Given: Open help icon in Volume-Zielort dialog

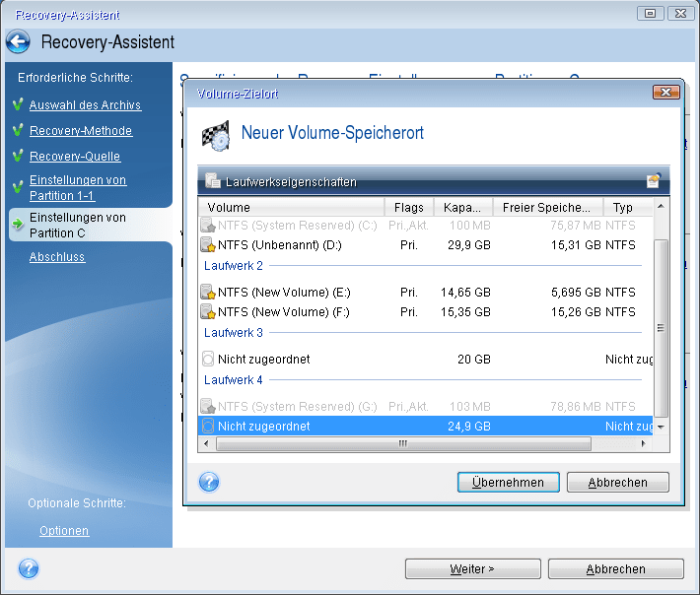Looking at the screenshot, I should point(209,482).
